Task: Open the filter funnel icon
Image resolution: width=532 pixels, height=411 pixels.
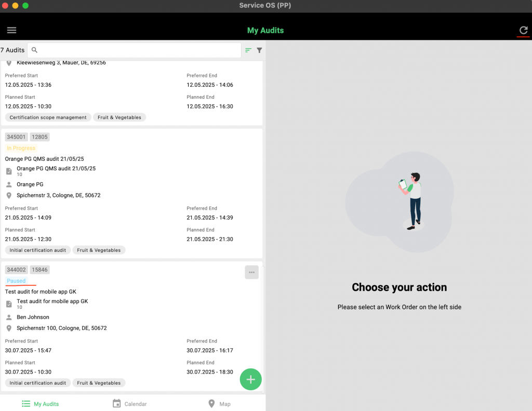Action: pyautogui.click(x=259, y=50)
